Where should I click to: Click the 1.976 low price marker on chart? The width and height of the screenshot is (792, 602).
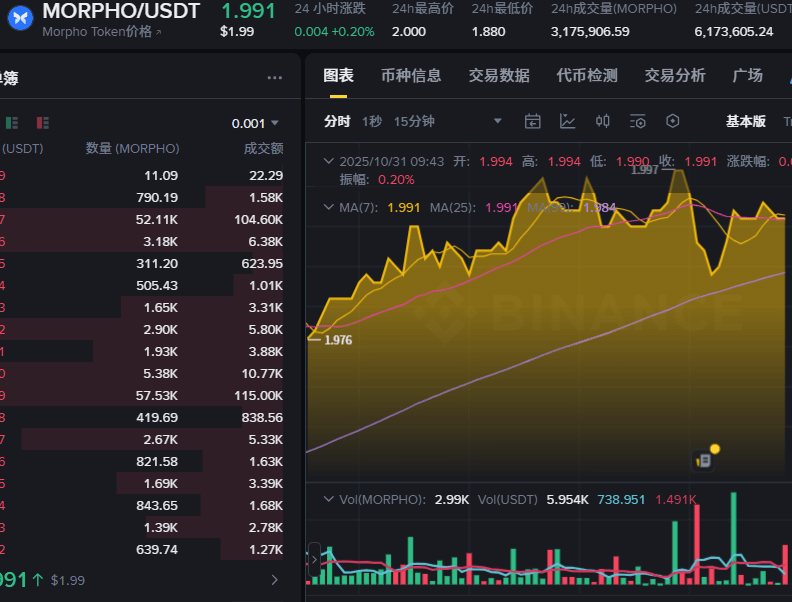[338, 340]
